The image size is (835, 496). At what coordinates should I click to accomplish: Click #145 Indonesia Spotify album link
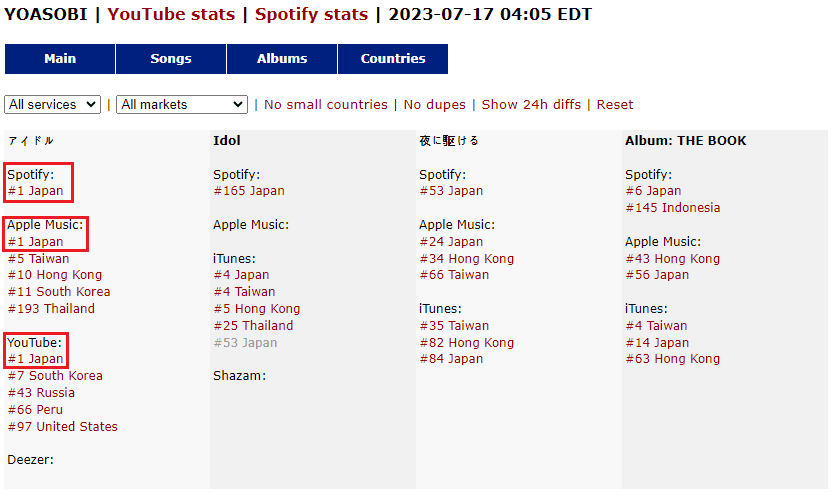click(x=672, y=208)
